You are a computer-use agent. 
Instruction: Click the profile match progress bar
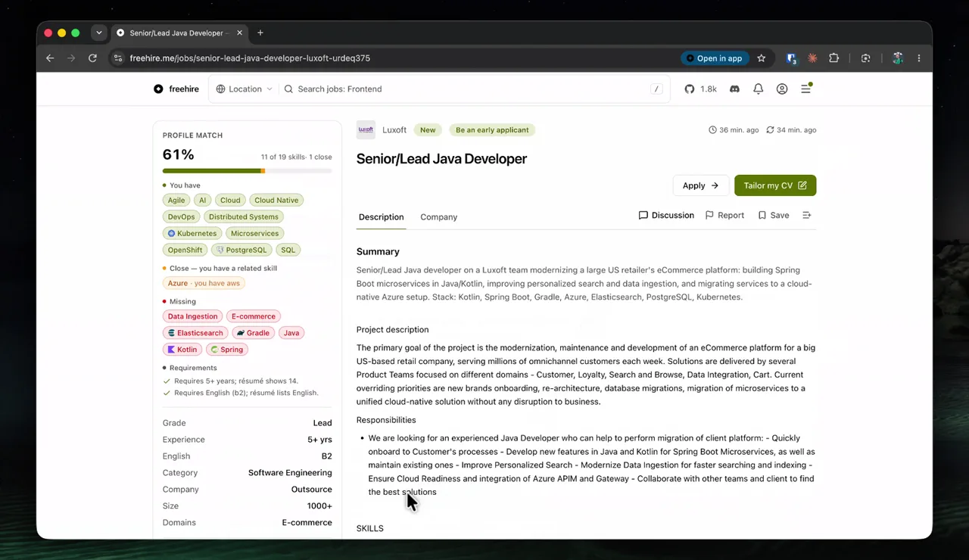click(247, 171)
